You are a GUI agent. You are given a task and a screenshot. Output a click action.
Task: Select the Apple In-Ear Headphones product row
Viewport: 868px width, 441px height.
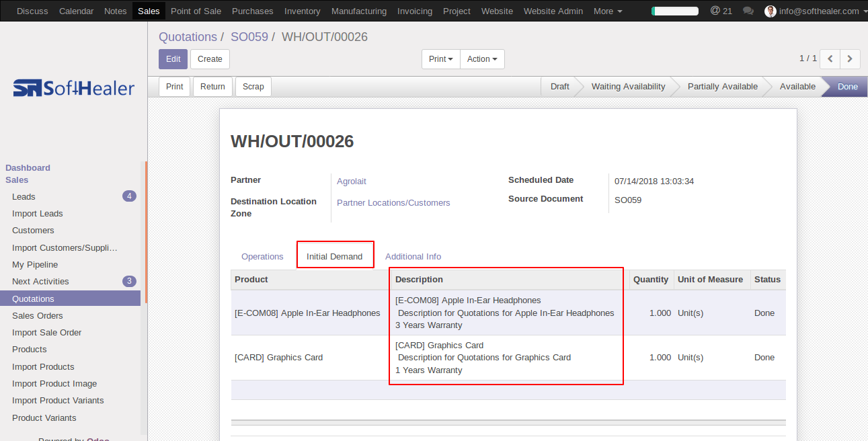pos(508,313)
